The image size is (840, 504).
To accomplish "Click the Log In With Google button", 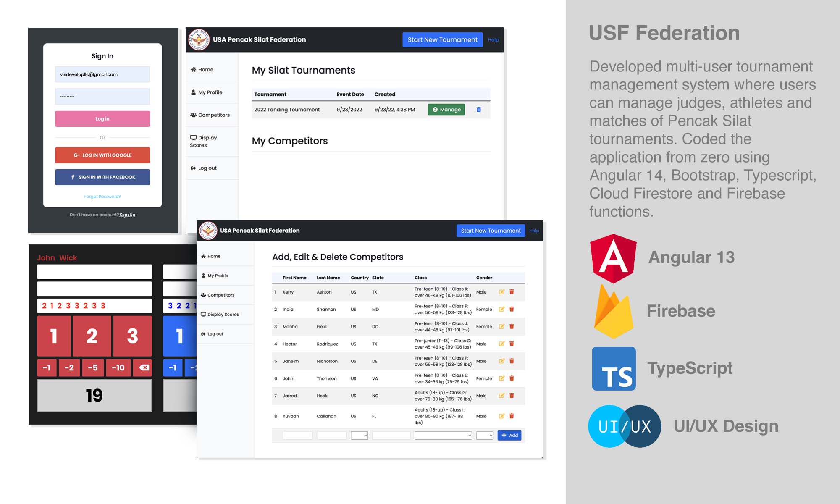I will 102,155.
